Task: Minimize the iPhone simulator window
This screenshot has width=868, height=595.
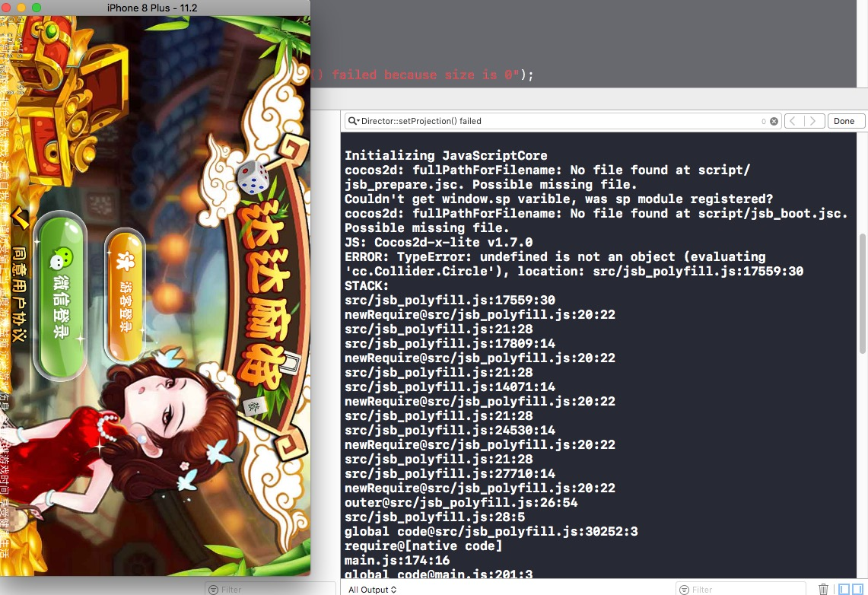Action: point(21,8)
